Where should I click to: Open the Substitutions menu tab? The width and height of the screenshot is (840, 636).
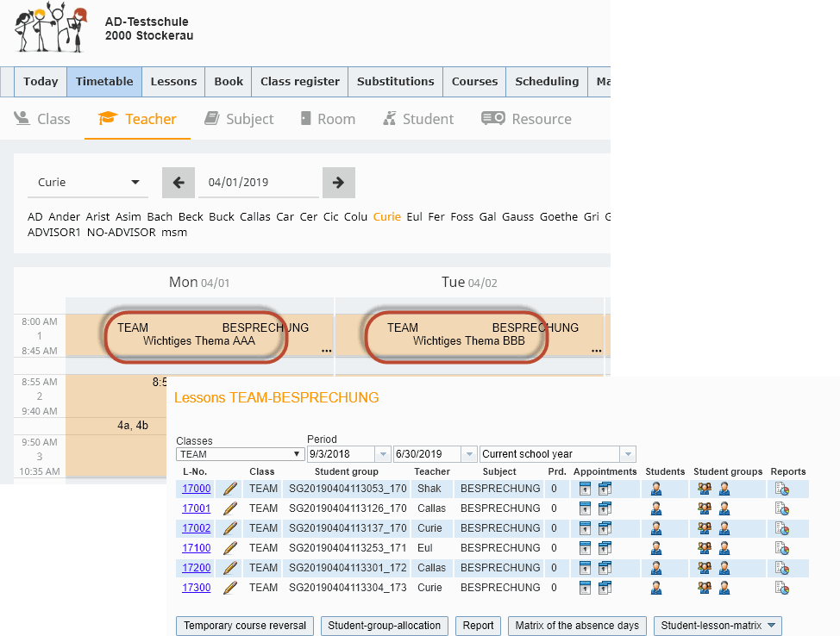(x=395, y=82)
